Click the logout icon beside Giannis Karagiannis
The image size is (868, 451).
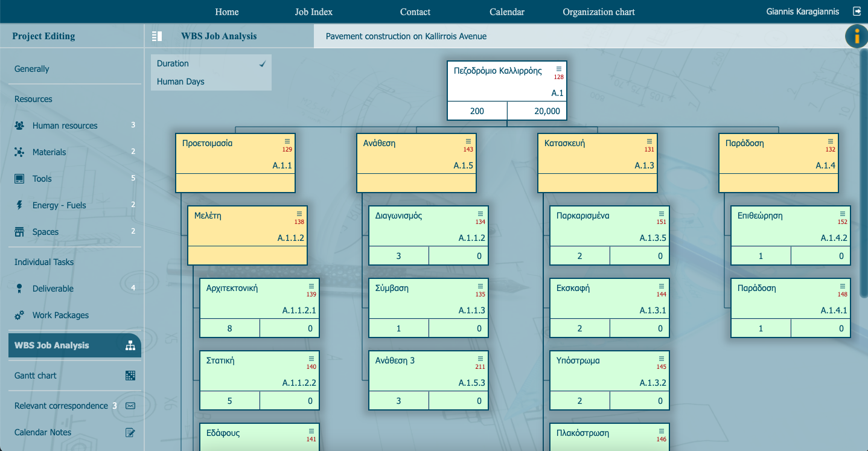coord(857,11)
